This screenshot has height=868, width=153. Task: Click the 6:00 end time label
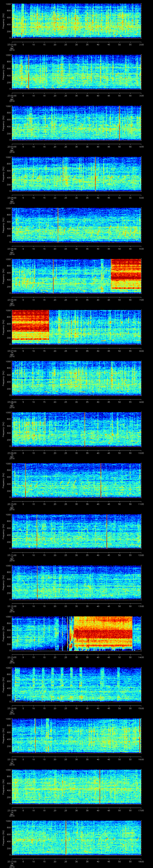coord(141,249)
